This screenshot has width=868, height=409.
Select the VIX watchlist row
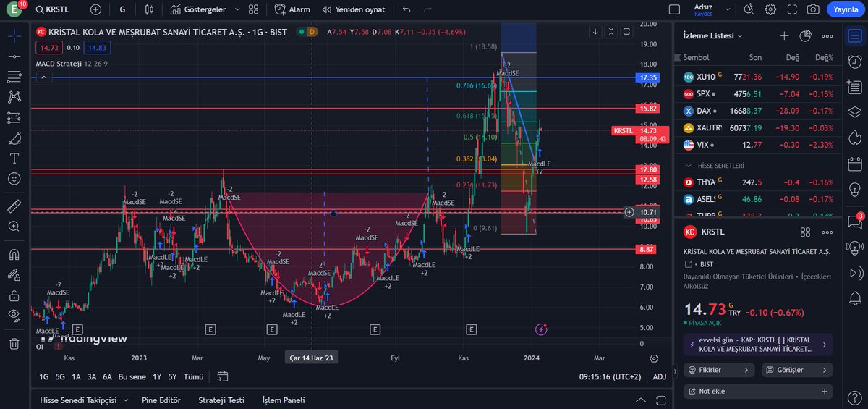[757, 145]
